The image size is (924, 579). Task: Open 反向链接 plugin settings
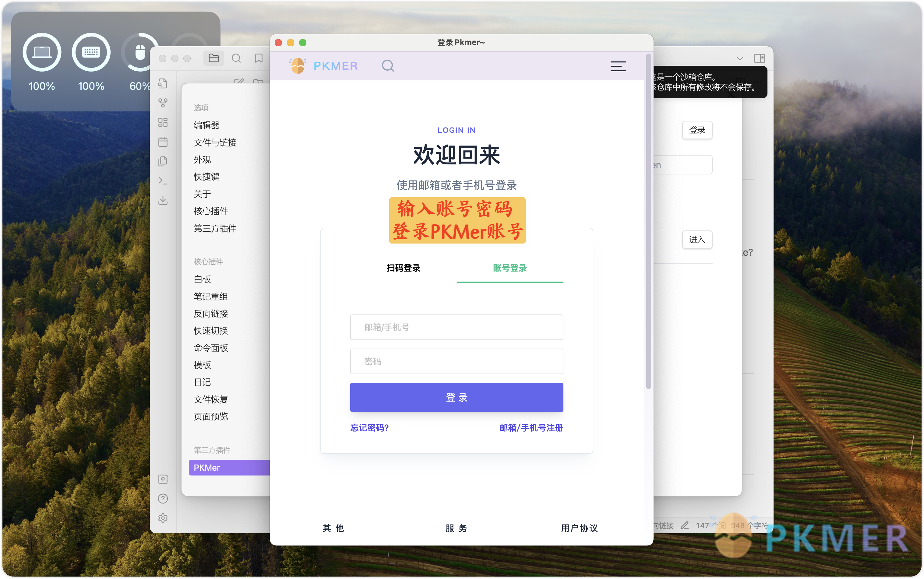click(x=211, y=313)
